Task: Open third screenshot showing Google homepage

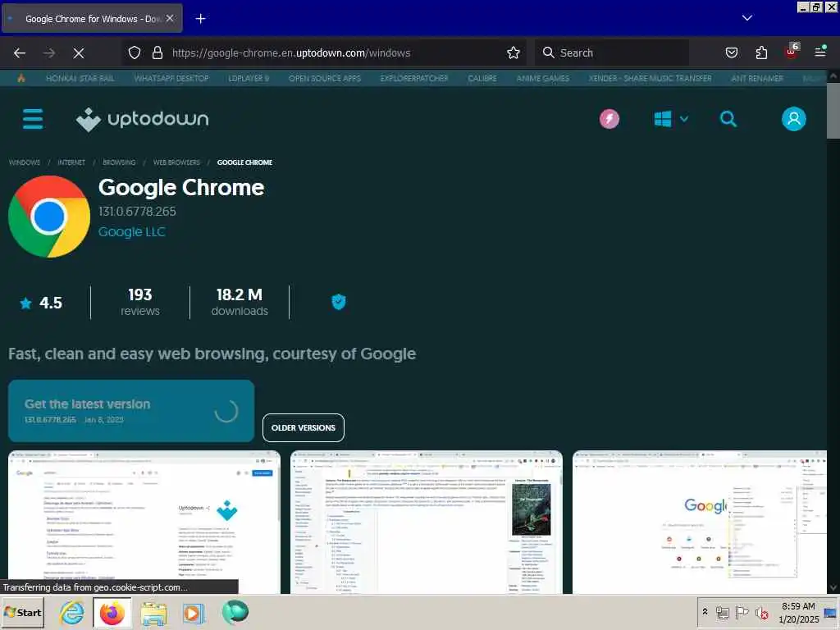Action: (700, 523)
